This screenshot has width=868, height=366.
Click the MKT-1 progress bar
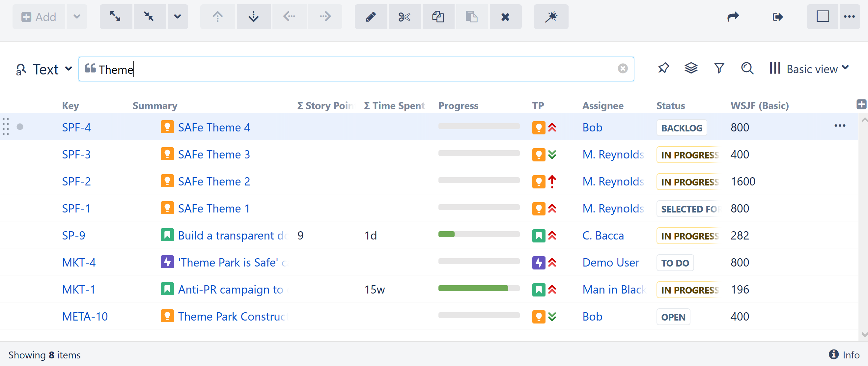pyautogui.click(x=479, y=288)
